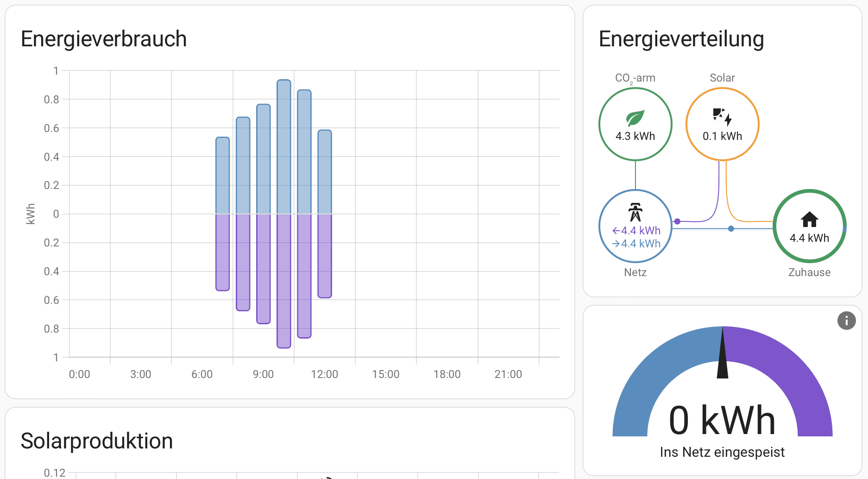Click the first blue bar after 6:00
The image size is (868, 479).
[223, 175]
